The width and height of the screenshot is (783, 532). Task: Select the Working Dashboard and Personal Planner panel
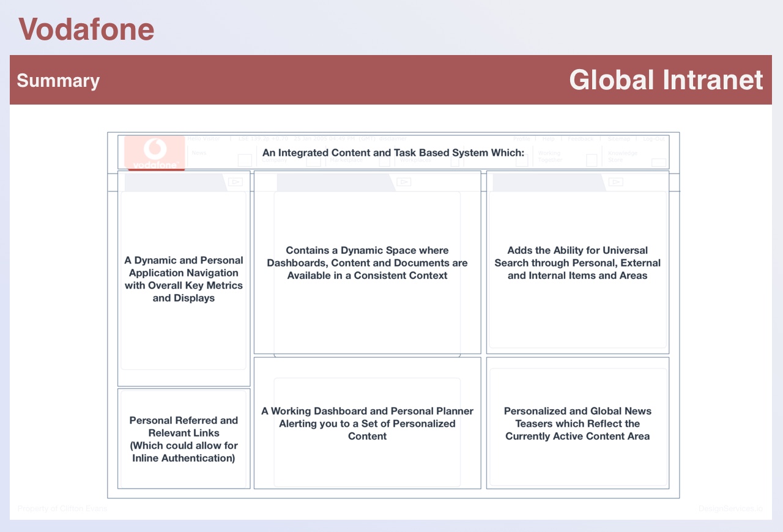pos(367,423)
